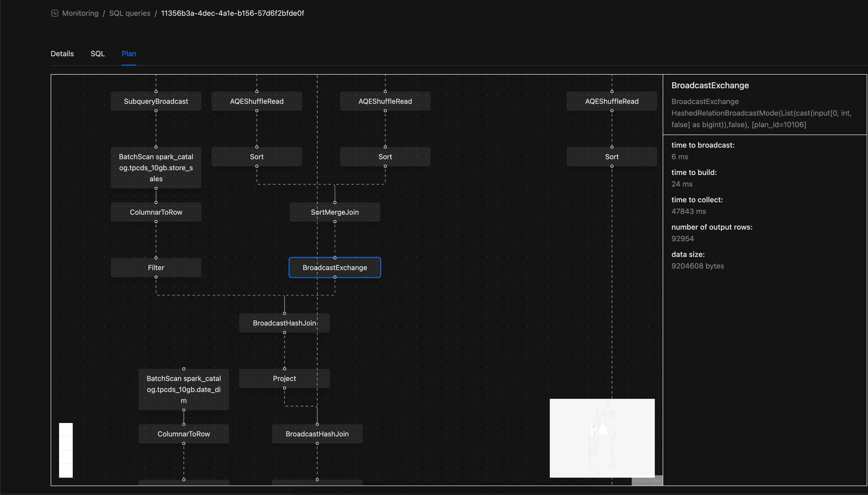Select the BatchScan date_dim node
This screenshot has width=868, height=495.
184,389
